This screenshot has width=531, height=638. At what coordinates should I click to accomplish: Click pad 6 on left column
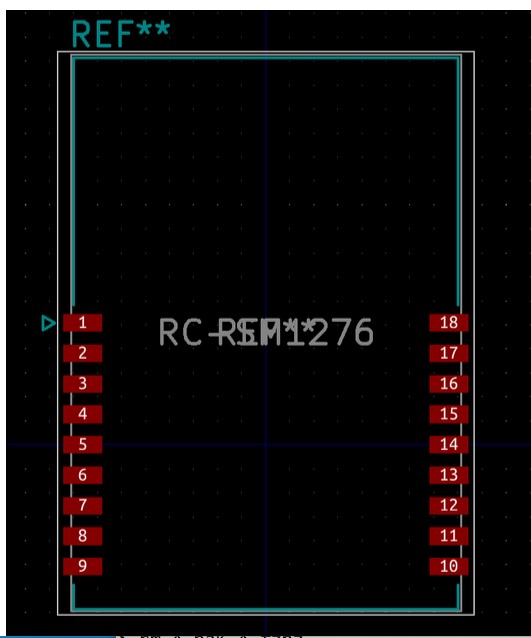point(83,475)
